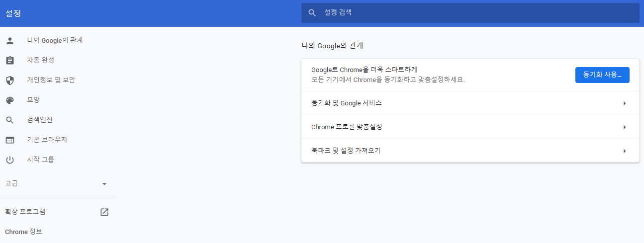The image size is (644, 243).
Task: Expand the Chrome 프로필 맞춤설정 row arrow
Action: click(x=625, y=127)
